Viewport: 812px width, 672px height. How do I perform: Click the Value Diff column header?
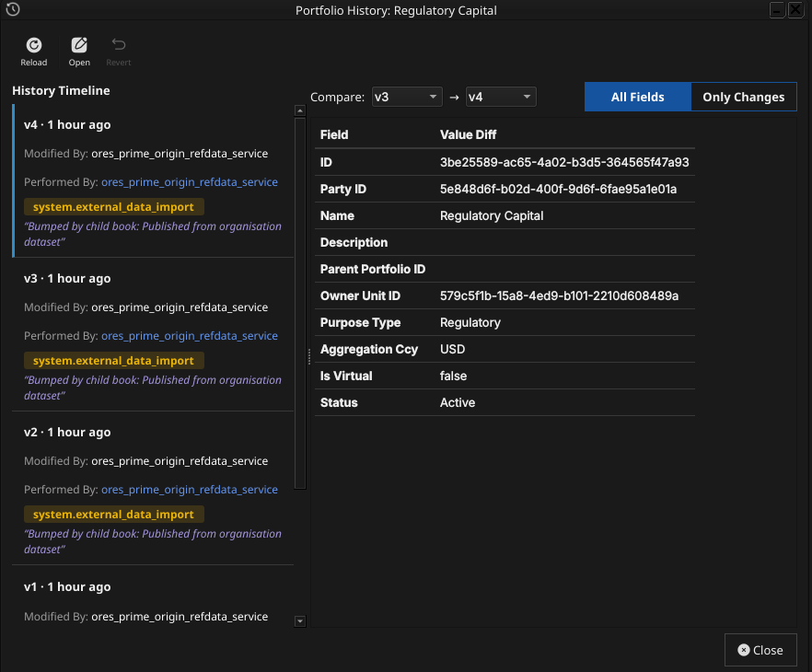click(468, 134)
